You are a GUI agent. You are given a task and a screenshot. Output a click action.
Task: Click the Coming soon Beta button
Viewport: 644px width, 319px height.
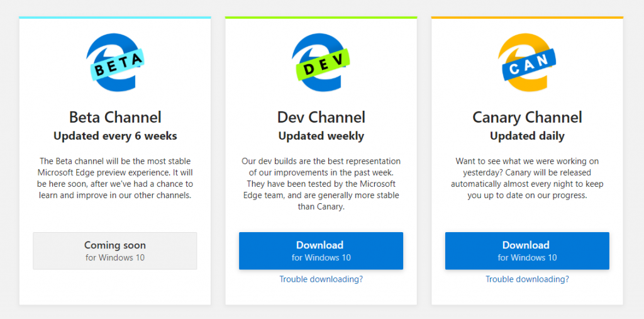click(115, 251)
